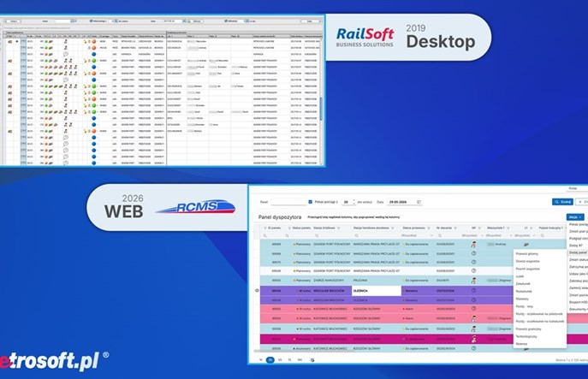This screenshot has width=588, height=379.
Task: Open the (Wszystkie) filter under Status przewozu
Action: coord(417,236)
